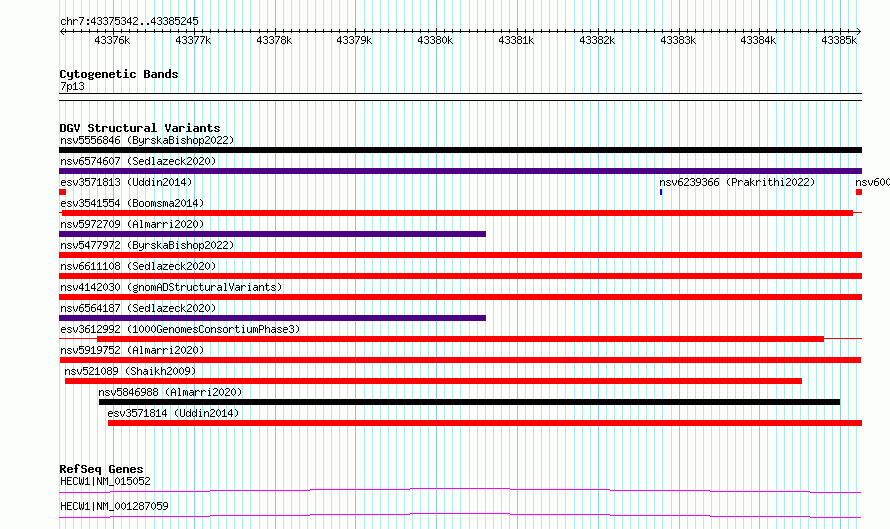Click the small red esv3571813 marker
890x529 pixels.
[62, 192]
